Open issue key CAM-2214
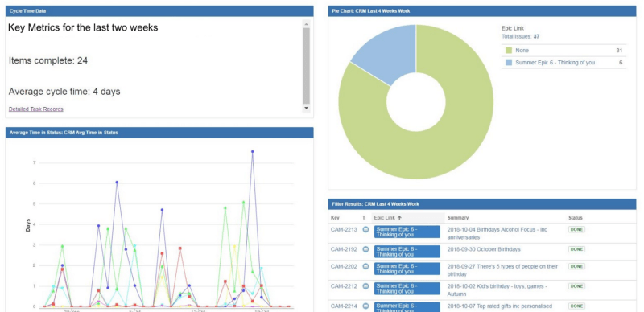Screen dimensions: 644x312 pyautogui.click(x=344, y=306)
